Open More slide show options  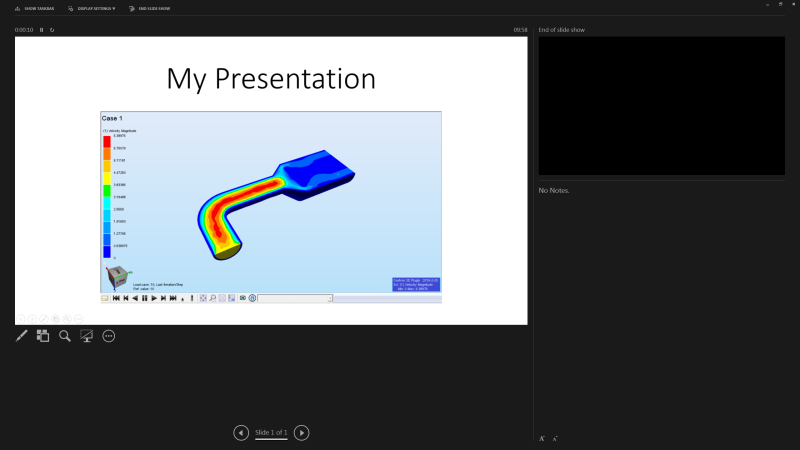point(109,336)
